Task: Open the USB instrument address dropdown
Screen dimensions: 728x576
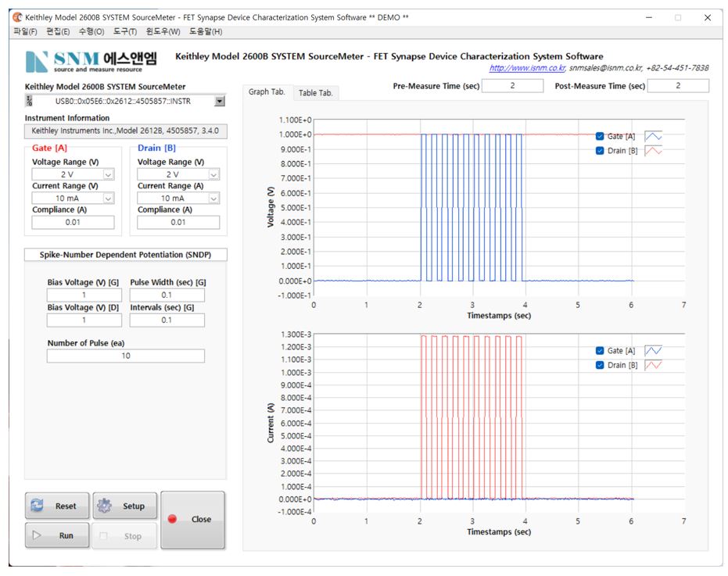Action: coord(219,101)
